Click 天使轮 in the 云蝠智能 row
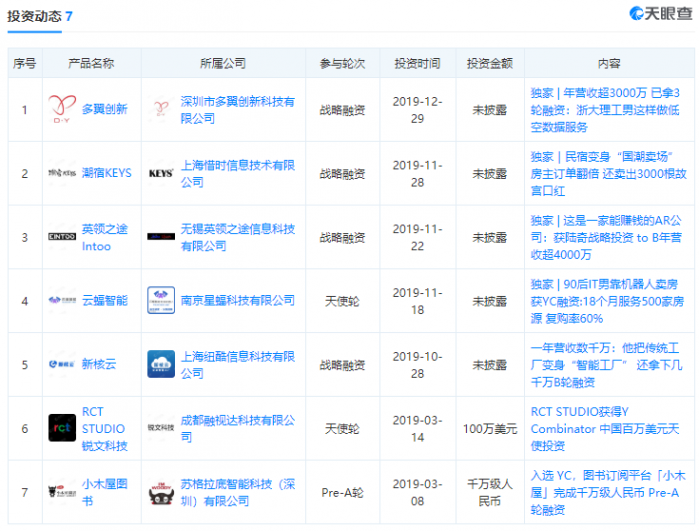The width and height of the screenshot is (700, 531). tap(342, 301)
